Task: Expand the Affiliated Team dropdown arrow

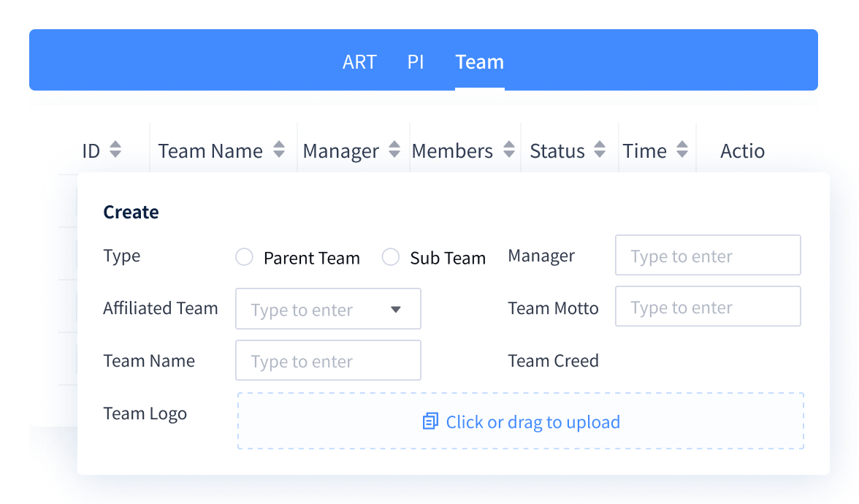Action: [396, 309]
